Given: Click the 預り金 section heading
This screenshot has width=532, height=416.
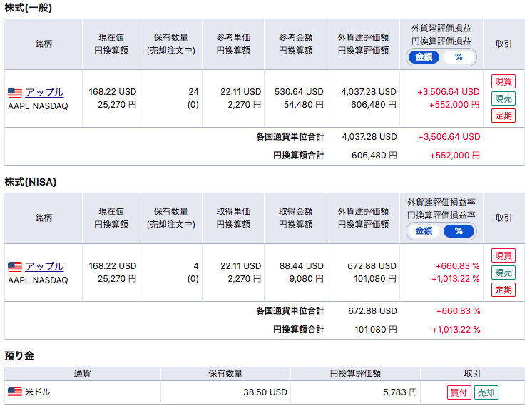Looking at the screenshot, I should pyautogui.click(x=19, y=355).
